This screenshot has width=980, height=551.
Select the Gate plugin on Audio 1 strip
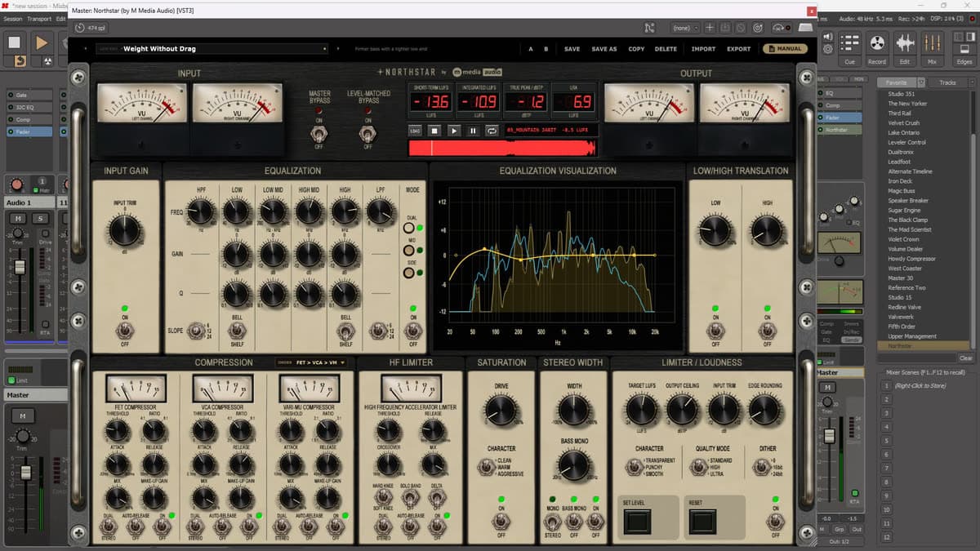[x=29, y=95]
